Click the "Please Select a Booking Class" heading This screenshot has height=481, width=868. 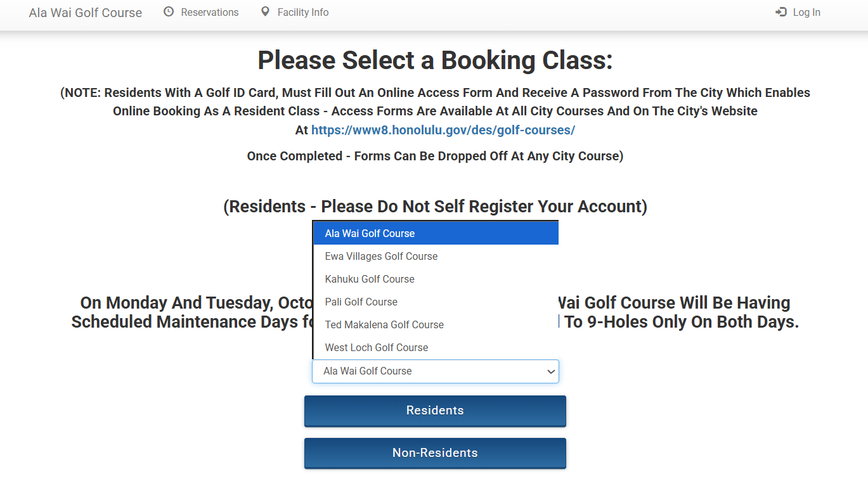435,60
